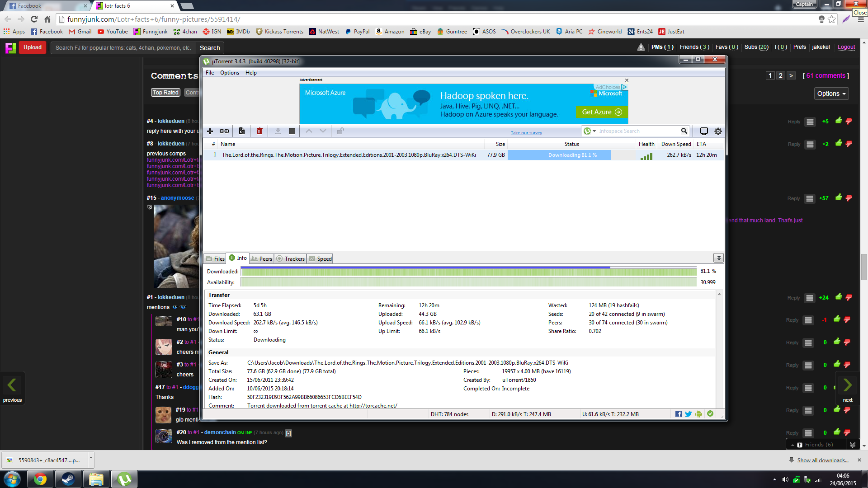
Task: Click the red Remove Torrent trash icon
Action: coord(259,131)
